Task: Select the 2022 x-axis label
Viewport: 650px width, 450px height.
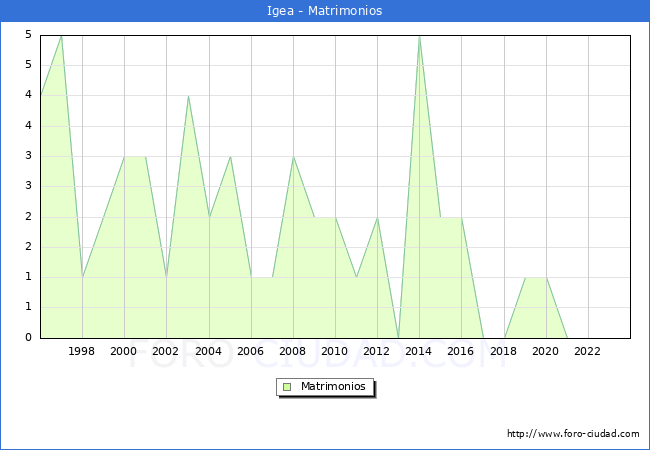Action: coord(587,351)
